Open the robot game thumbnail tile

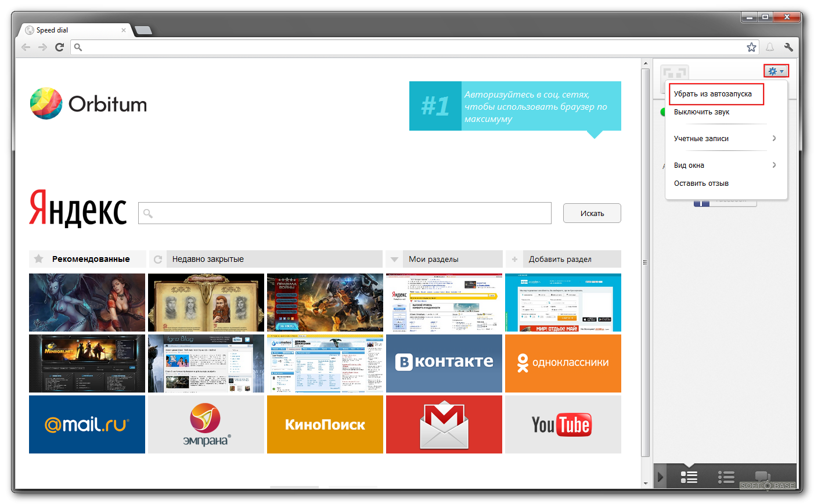point(325,303)
